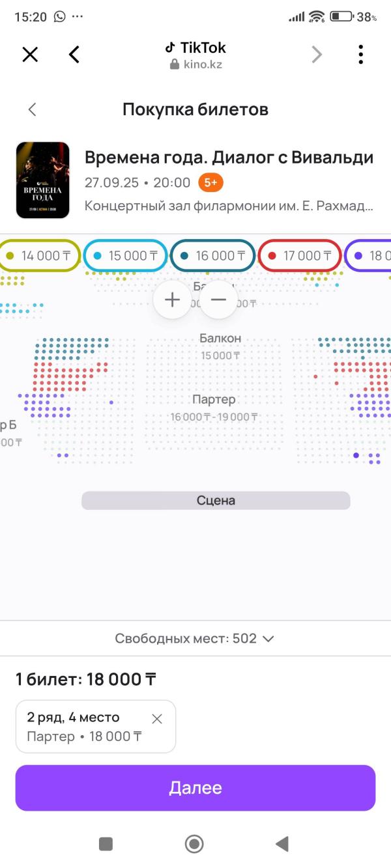This screenshot has width=391, height=868.
Task: Go back in browser navigation
Action: pyautogui.click(x=74, y=55)
